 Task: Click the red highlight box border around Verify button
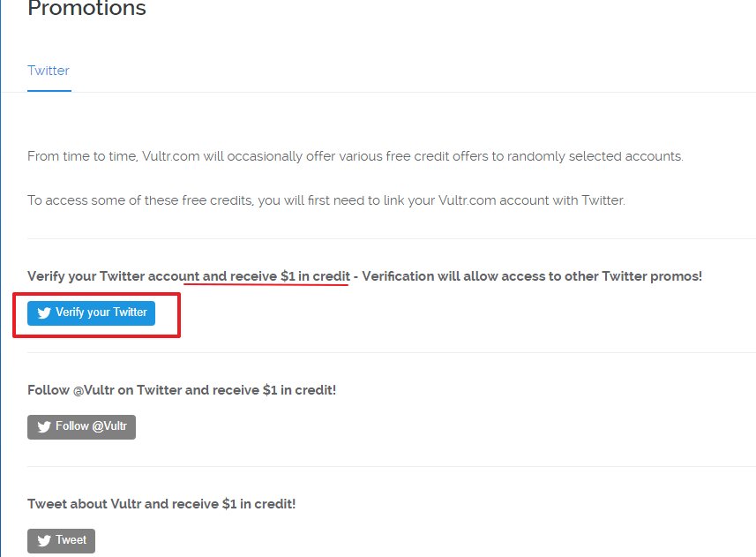click(x=96, y=294)
